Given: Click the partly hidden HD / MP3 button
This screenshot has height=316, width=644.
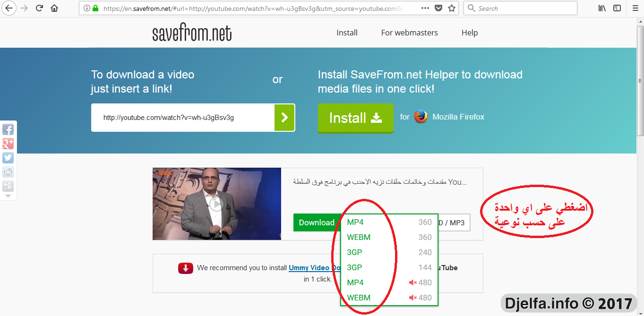Looking at the screenshot, I should click(x=454, y=223).
